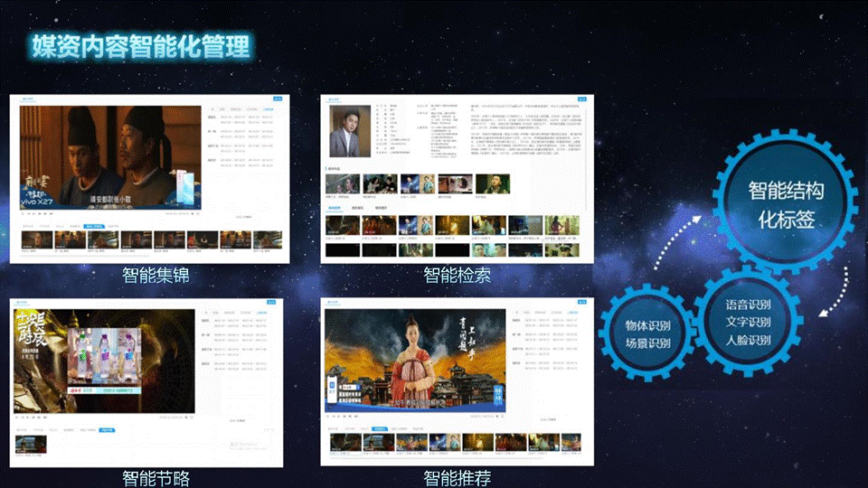Click the blue top-right button in 智能集锦 panel

[278, 99]
